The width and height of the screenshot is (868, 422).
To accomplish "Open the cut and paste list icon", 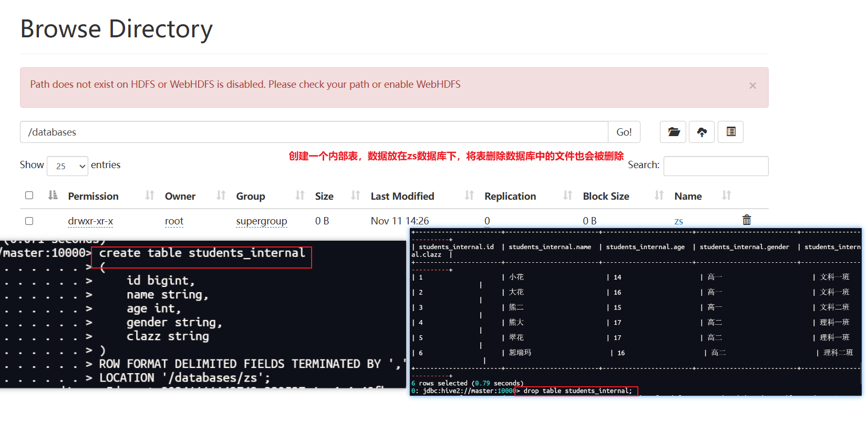I will point(731,132).
